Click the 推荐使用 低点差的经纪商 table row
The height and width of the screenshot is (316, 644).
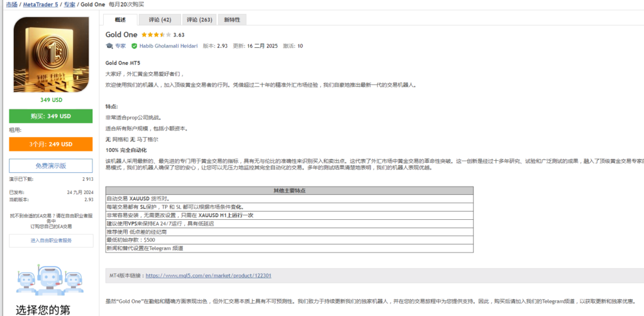pyautogui.click(x=289, y=232)
